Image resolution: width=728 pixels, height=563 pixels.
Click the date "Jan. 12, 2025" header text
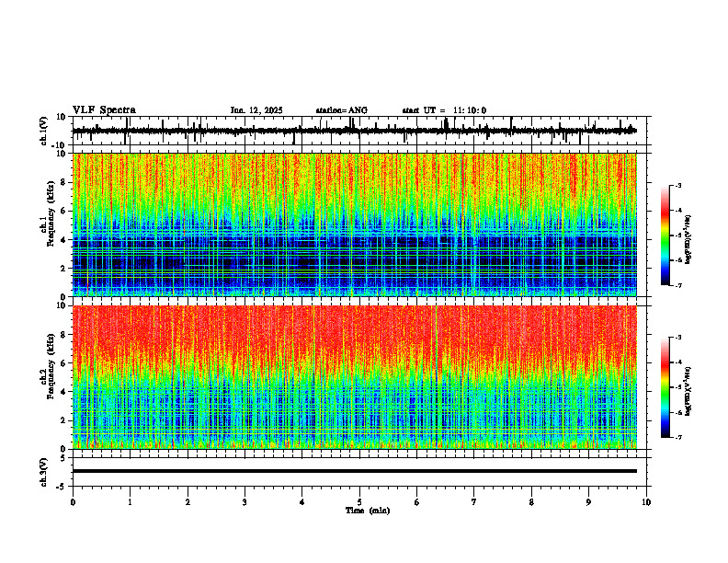click(256, 110)
